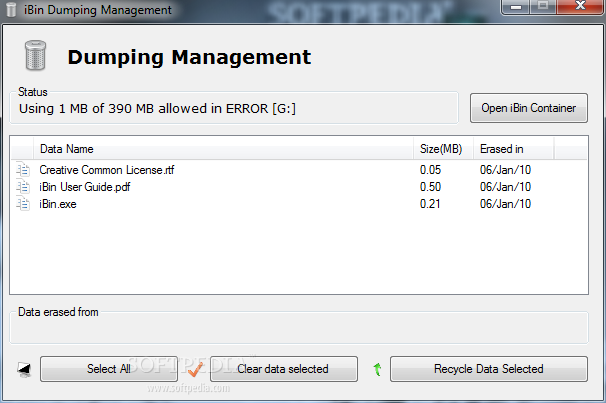606x403 pixels.
Task: Click the orange checkmark icon
Action: (x=194, y=369)
